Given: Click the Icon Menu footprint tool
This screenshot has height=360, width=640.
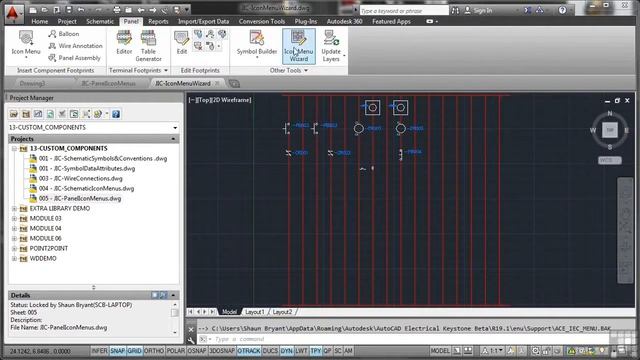Looking at the screenshot, I should pos(26,44).
